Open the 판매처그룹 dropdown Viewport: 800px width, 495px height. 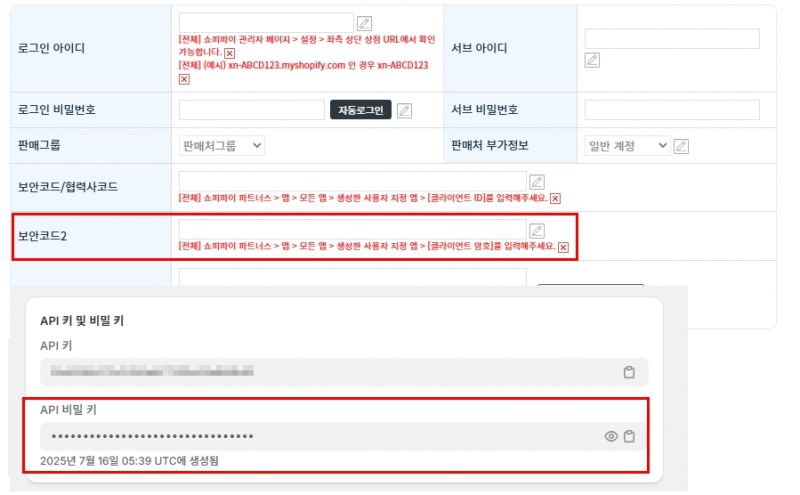[221, 146]
